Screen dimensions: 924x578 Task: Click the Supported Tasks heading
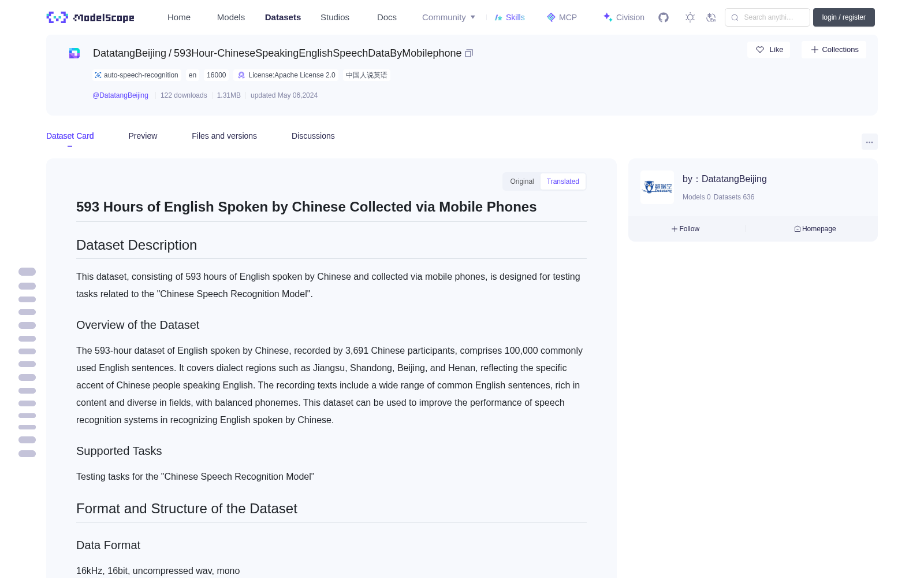(x=119, y=451)
